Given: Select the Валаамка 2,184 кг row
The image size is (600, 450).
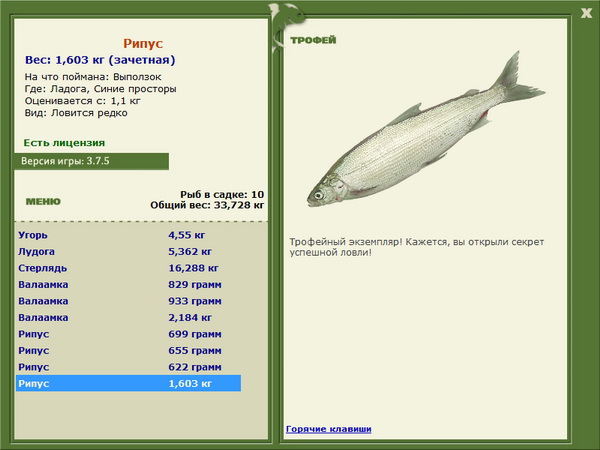Looking at the screenshot, I should [x=128, y=317].
